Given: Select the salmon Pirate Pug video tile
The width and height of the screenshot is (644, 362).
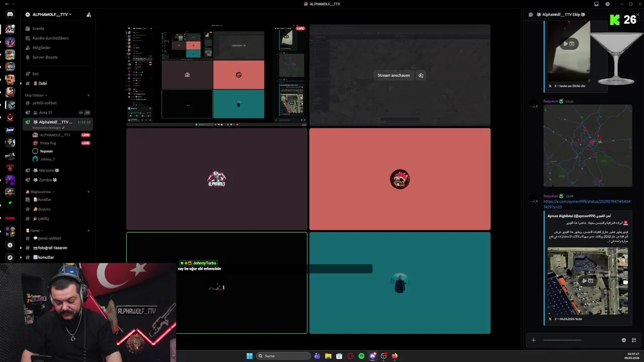Looking at the screenshot, I should [x=399, y=179].
